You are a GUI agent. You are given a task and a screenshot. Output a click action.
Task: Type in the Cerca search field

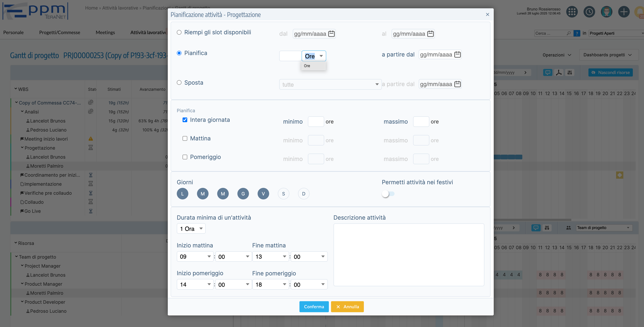tap(550, 33)
